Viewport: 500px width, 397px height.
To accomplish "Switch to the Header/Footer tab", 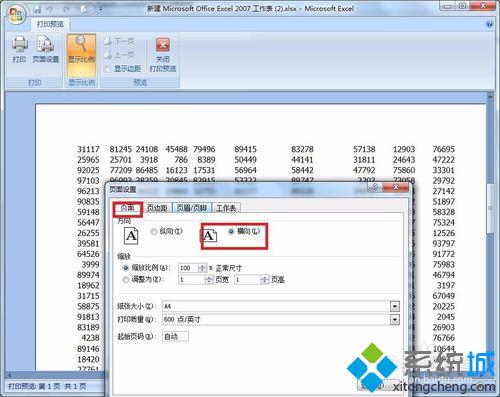I will (x=192, y=208).
